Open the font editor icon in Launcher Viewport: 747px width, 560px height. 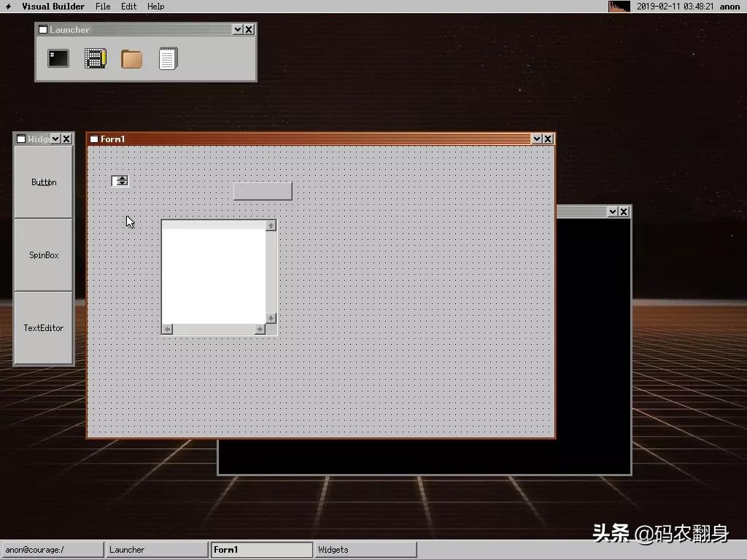95,58
